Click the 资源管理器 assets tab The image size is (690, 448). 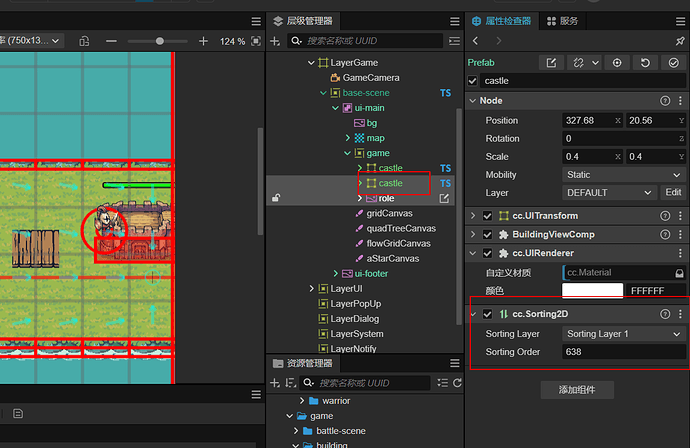303,363
